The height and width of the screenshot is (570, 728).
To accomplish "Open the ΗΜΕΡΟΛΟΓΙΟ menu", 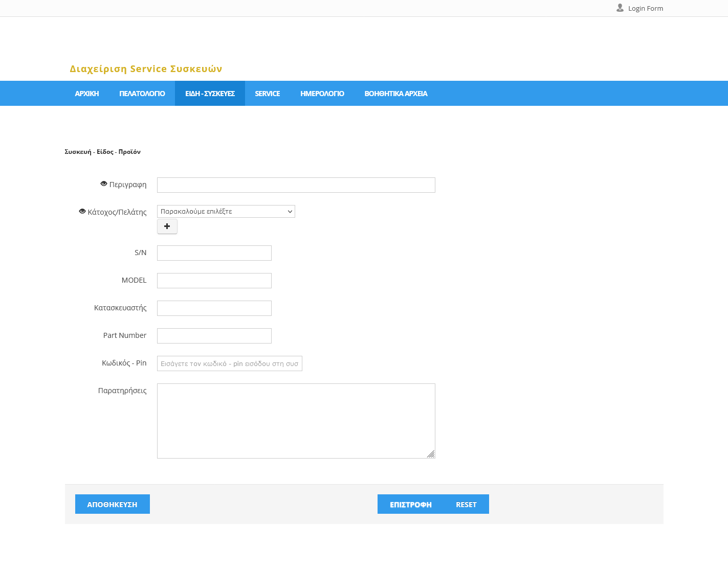I will 322,94.
